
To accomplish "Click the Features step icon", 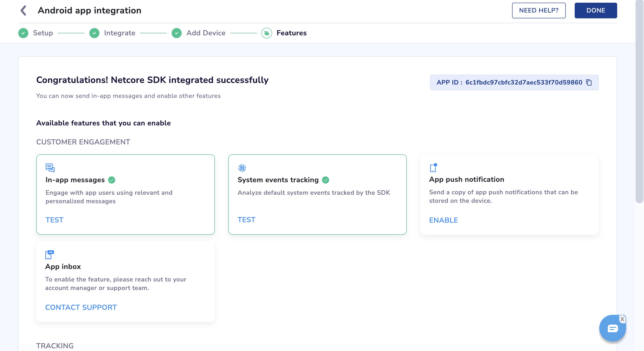I will (267, 33).
